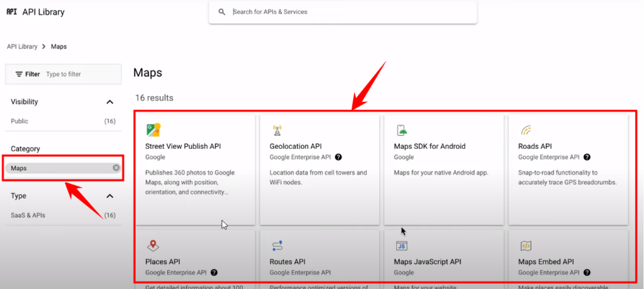Click the Geolocation API tower icon

pyautogui.click(x=277, y=130)
